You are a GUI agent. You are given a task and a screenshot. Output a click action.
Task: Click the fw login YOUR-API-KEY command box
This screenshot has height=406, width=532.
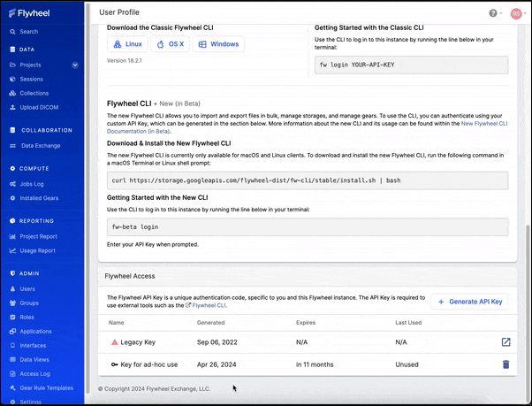click(411, 65)
